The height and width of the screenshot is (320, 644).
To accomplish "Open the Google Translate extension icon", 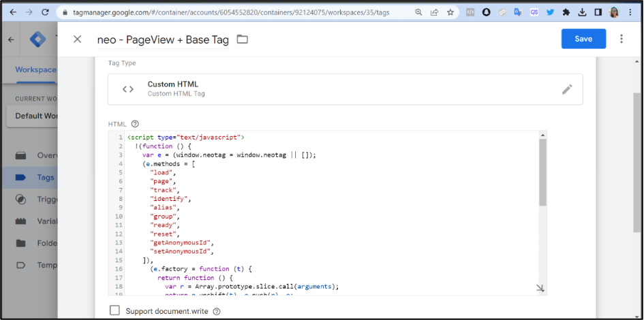I will (x=519, y=12).
